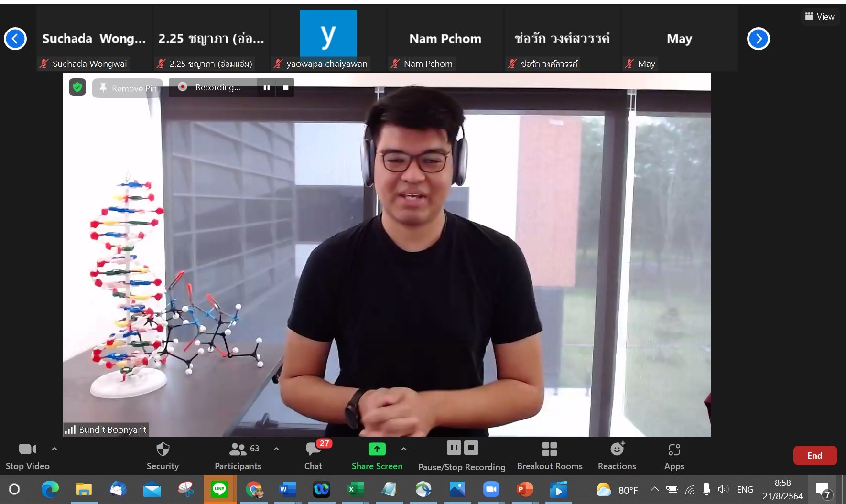Click Remove Pin on the video
The width and height of the screenshot is (846, 504).
click(x=128, y=88)
